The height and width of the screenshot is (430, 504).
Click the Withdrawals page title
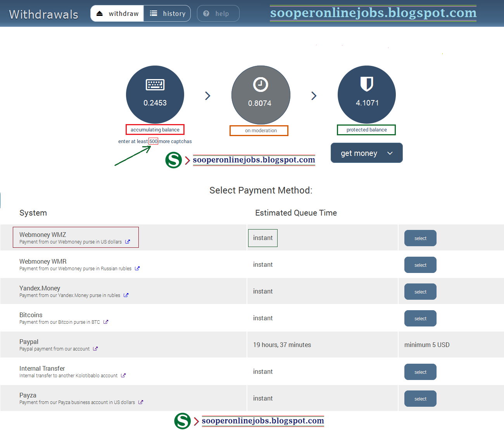[x=44, y=14]
